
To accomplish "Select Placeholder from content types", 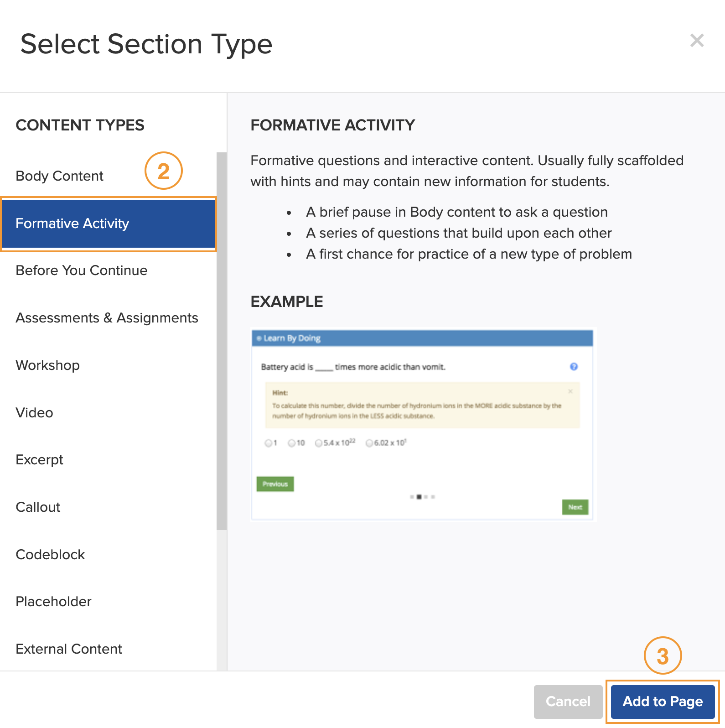I will click(x=109, y=602).
